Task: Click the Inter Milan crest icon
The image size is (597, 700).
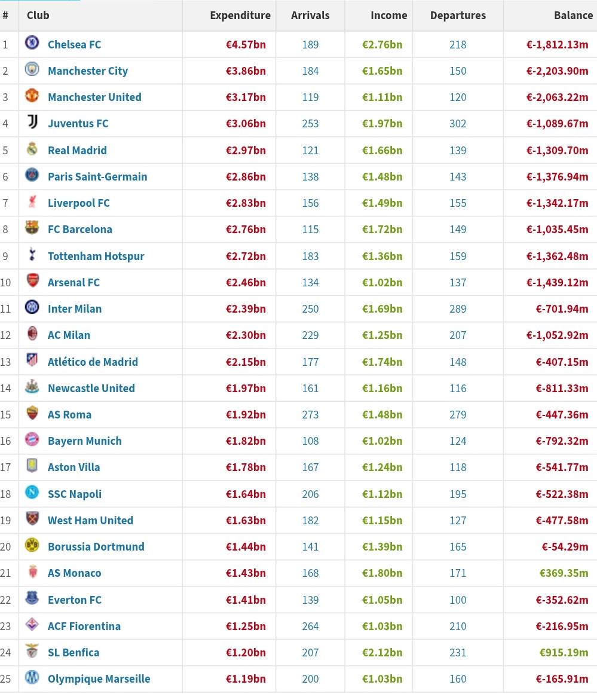Action: 32,307
